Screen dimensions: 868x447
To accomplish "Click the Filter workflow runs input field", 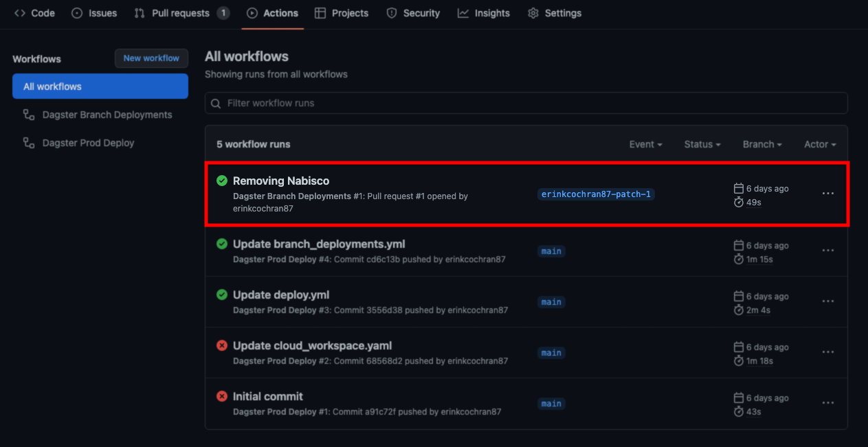I will point(412,102).
